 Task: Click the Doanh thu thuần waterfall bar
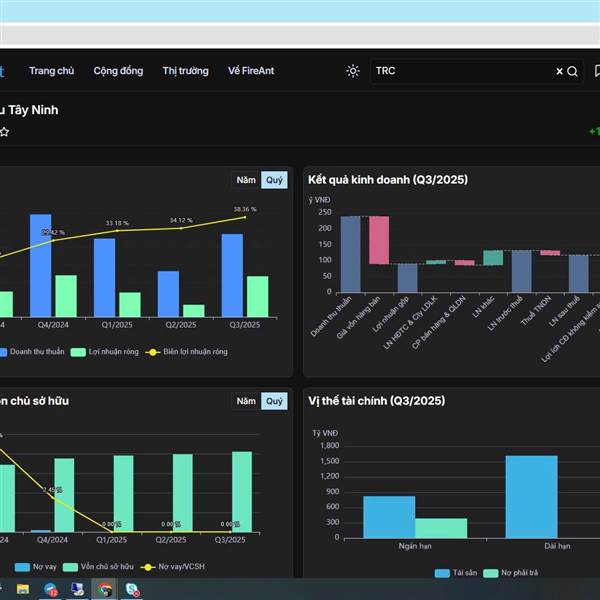click(351, 254)
